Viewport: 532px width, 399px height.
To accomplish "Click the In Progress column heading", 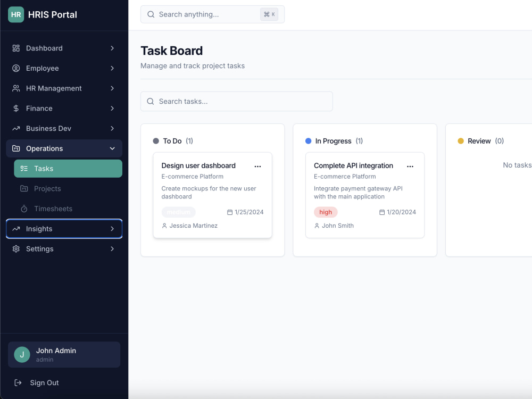I will click(x=333, y=141).
